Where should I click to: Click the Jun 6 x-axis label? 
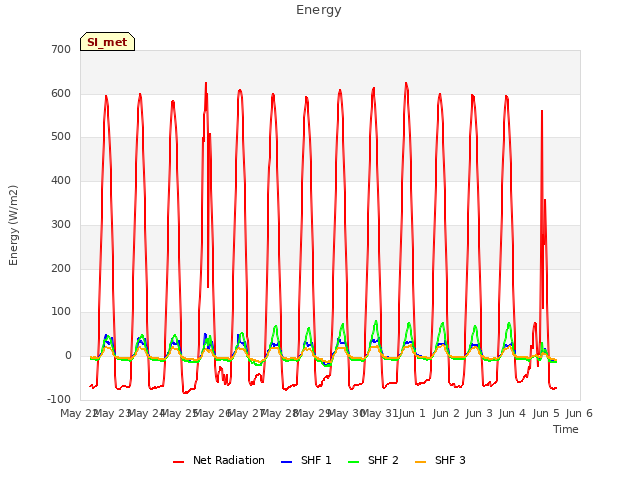coord(579,413)
